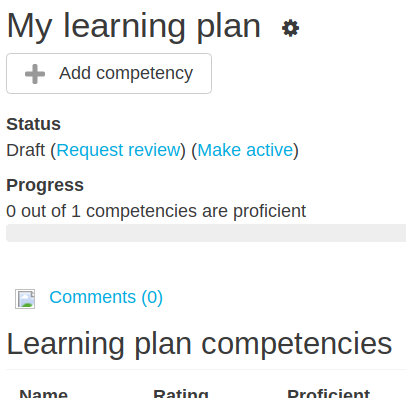Click the image icon next to Comments
The image size is (406, 398).
coord(25,299)
